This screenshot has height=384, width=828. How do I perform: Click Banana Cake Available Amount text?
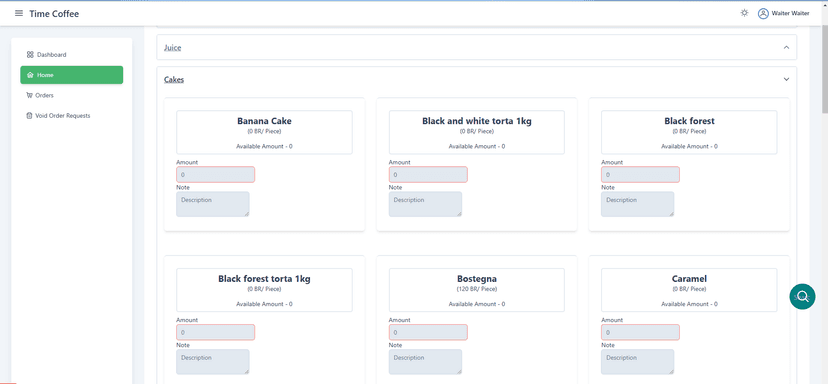(264, 146)
